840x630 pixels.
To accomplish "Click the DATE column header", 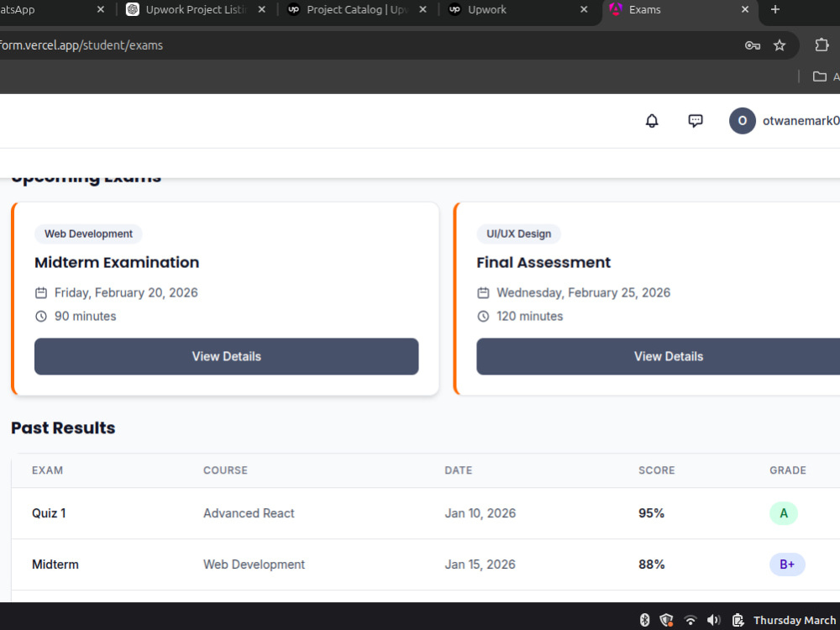I will [x=459, y=470].
